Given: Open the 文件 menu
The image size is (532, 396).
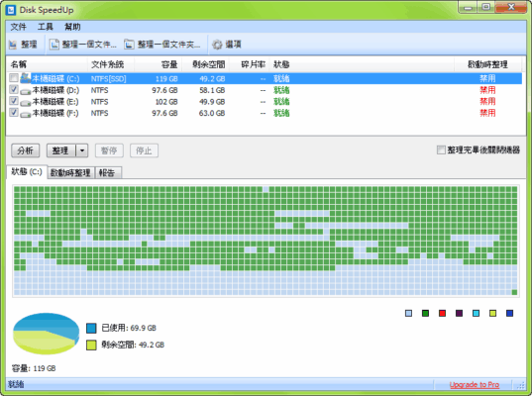Looking at the screenshot, I should (18, 27).
